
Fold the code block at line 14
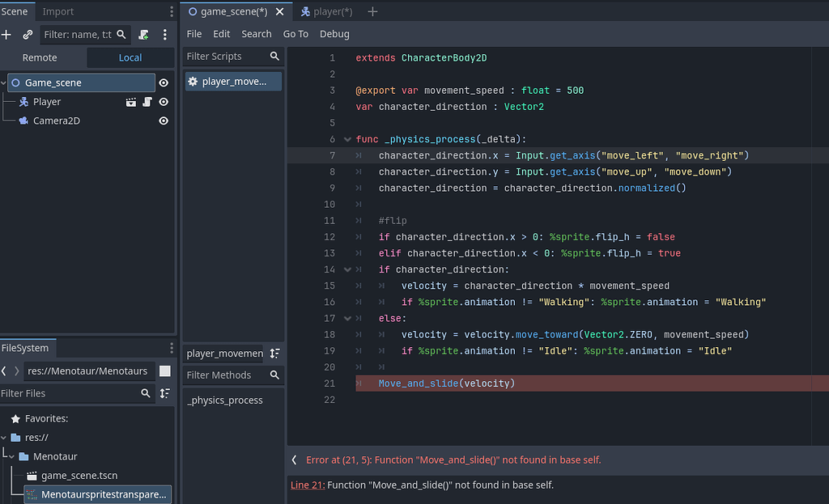pos(347,269)
